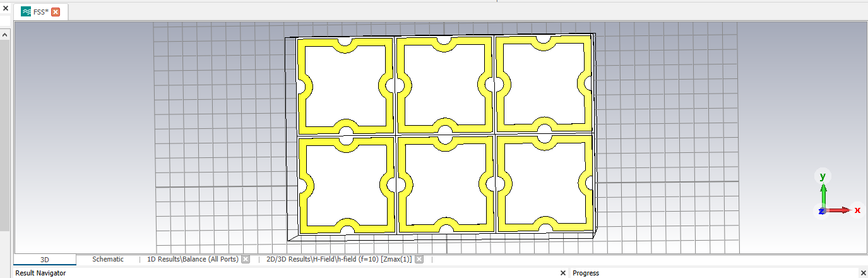Viewport: 868px width, 278px height.
Task: Open the Schematic tab
Action: coord(108,260)
